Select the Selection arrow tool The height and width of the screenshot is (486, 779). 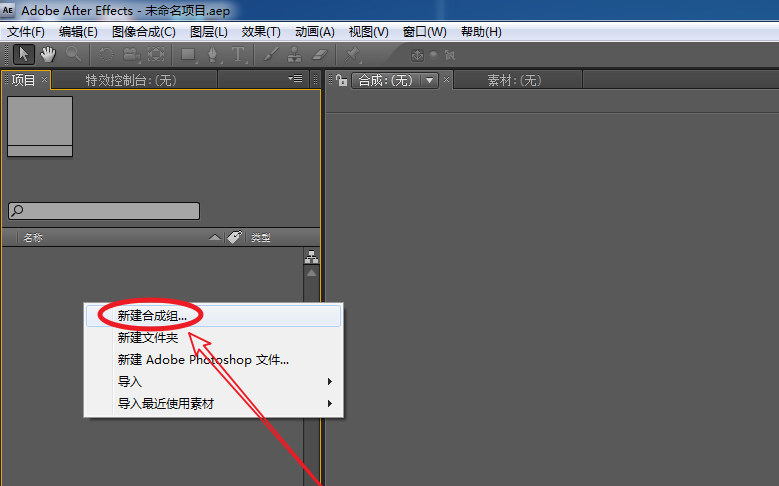(23, 55)
